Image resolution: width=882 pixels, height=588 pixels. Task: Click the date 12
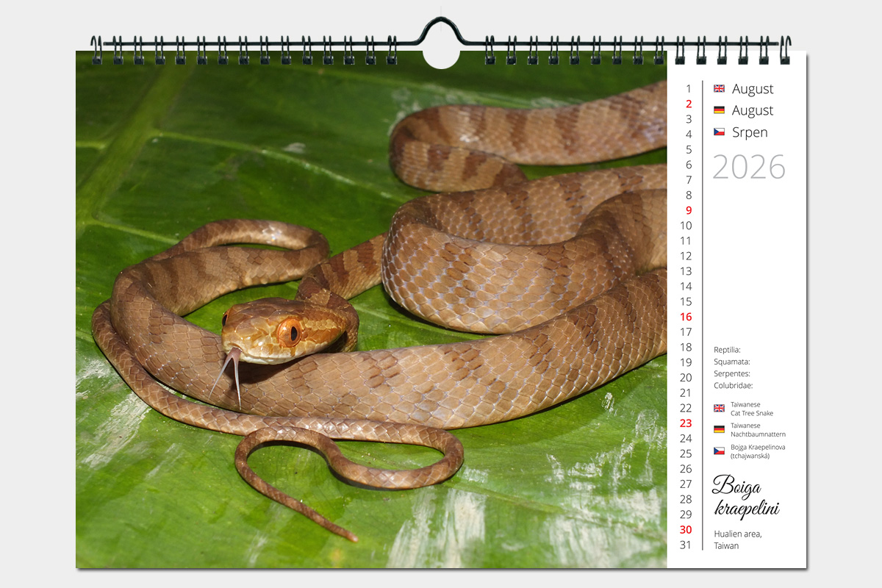pos(686,256)
